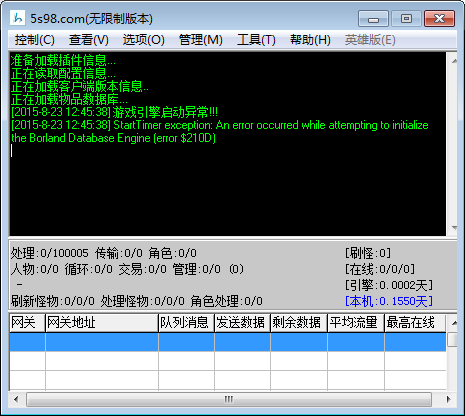
Task: Click the gateway list right scroll arrow
Action: (448, 399)
